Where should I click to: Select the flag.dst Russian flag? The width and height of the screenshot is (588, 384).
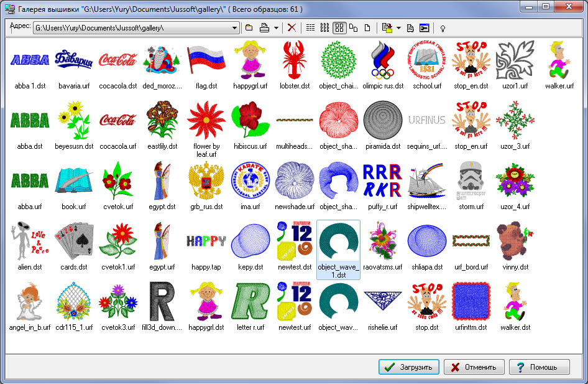click(206, 60)
